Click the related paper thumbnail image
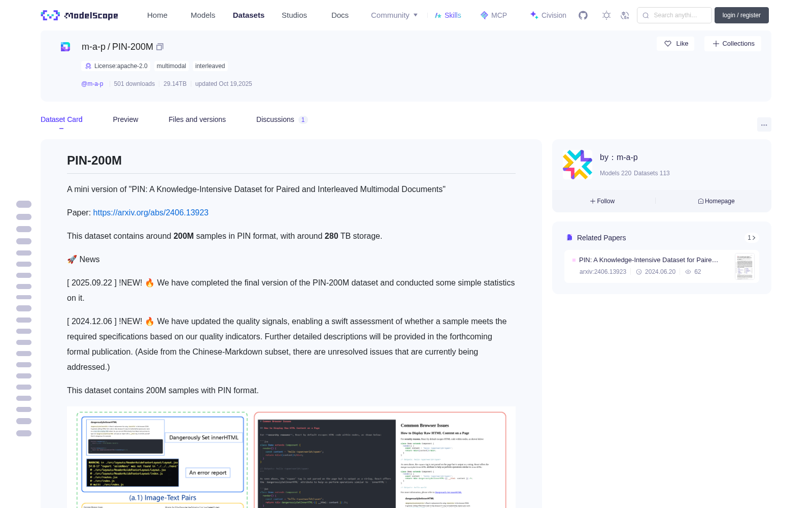This screenshot has width=812, height=508. tap(745, 267)
